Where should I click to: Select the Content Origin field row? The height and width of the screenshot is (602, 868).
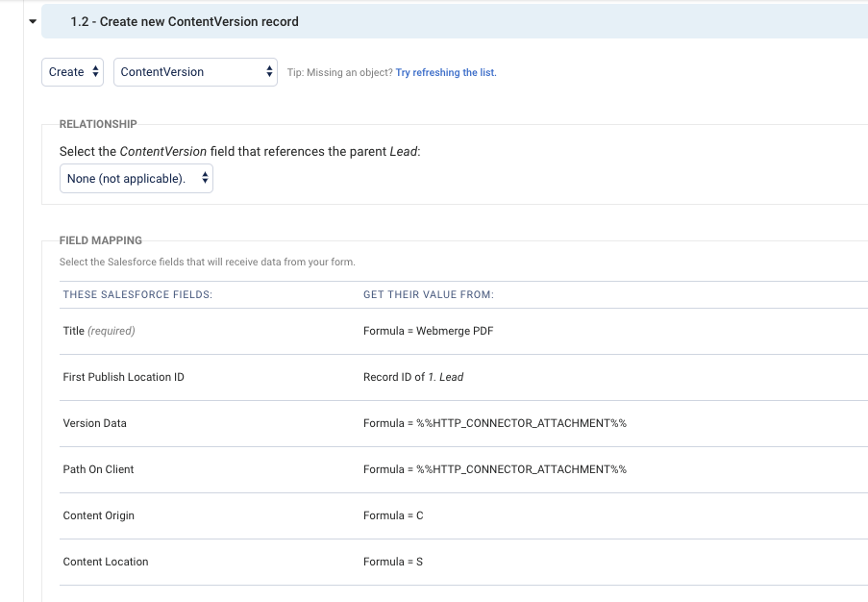98,515
